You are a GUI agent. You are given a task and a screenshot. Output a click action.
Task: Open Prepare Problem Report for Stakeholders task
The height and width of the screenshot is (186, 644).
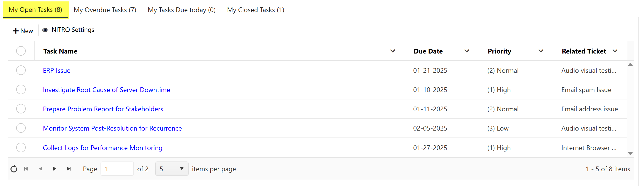tap(103, 109)
